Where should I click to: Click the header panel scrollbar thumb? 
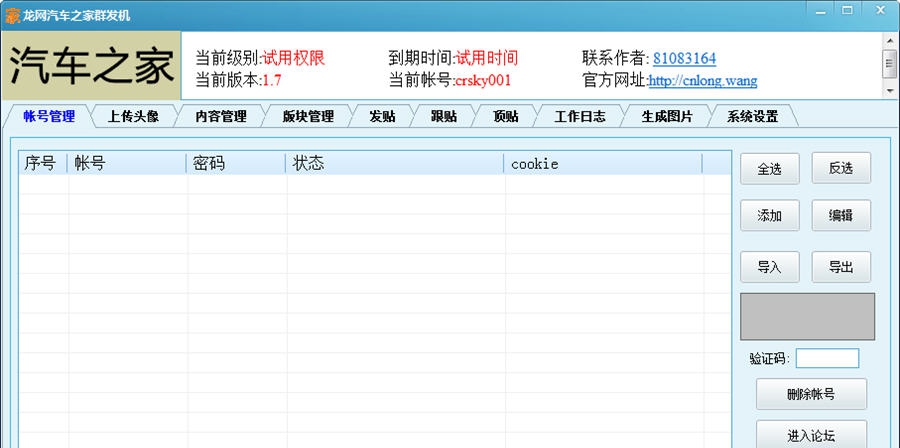point(890,63)
